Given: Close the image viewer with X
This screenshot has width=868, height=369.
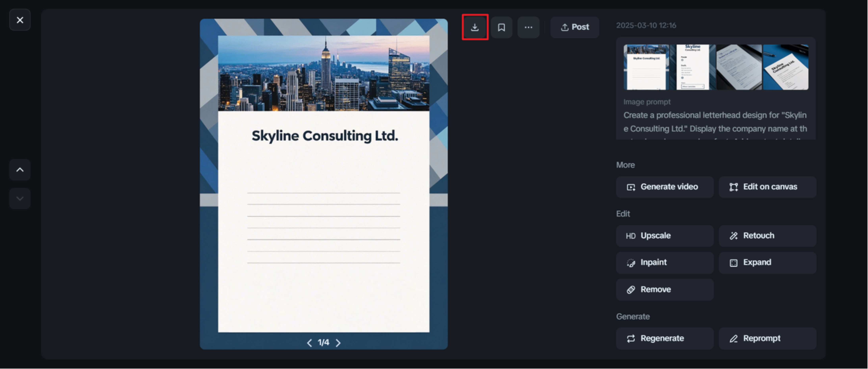Looking at the screenshot, I should (x=20, y=20).
